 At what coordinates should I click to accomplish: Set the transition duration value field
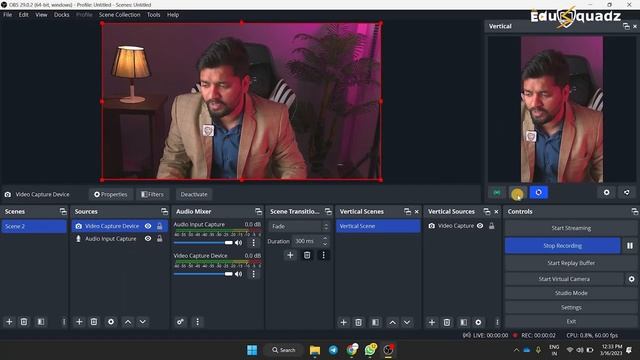(310, 241)
